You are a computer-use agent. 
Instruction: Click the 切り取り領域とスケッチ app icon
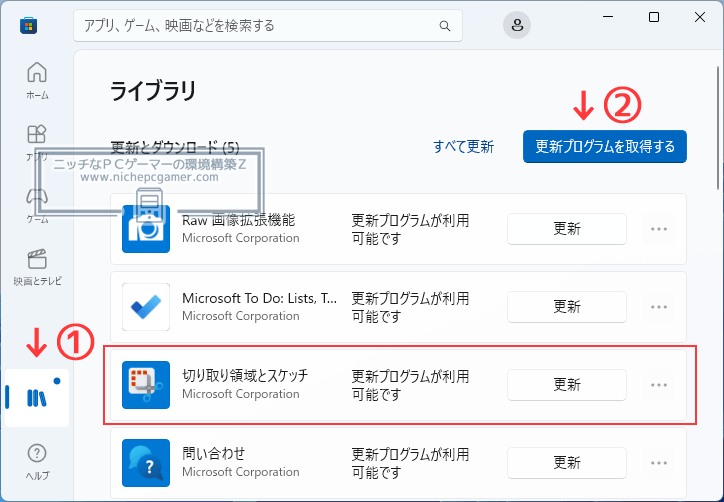(146, 385)
